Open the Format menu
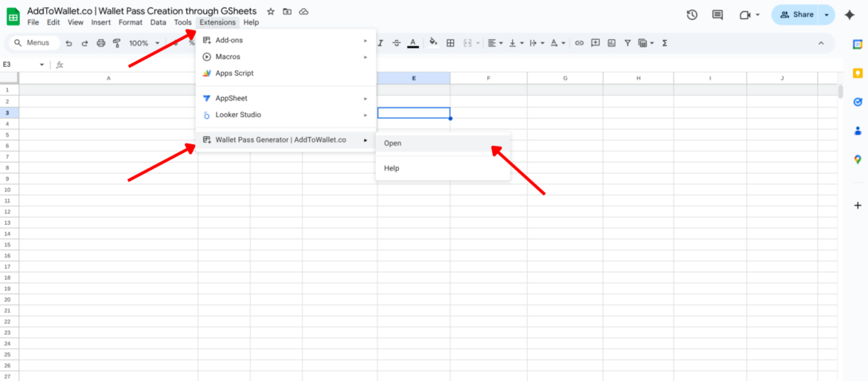The height and width of the screenshot is (381, 868). point(131,22)
